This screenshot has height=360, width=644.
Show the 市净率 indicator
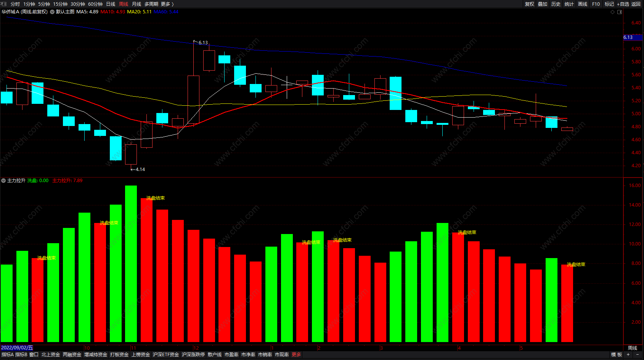point(248,355)
